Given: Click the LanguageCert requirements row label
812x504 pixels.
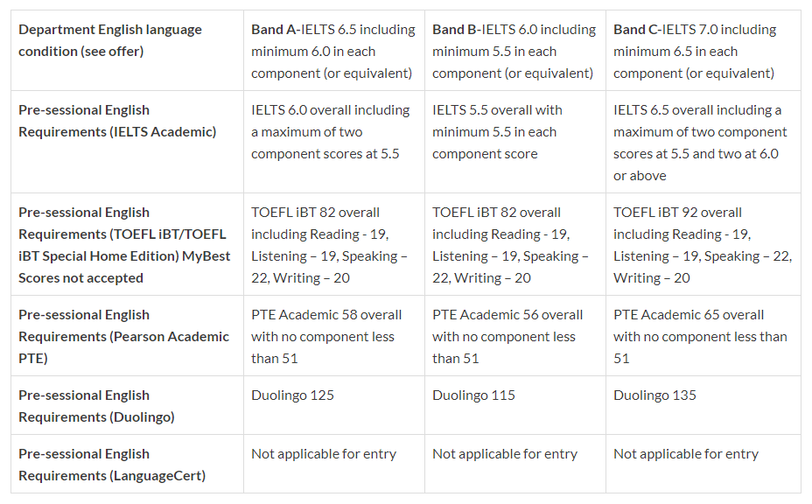Looking at the screenshot, I should point(112,465).
